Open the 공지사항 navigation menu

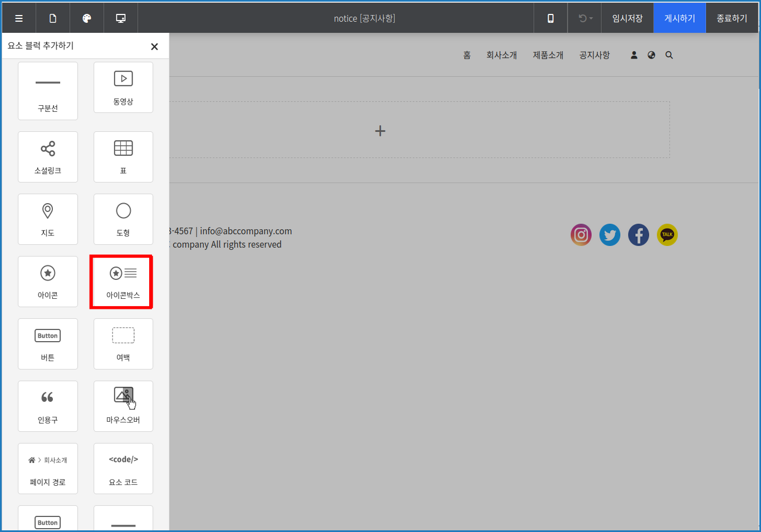tap(594, 55)
